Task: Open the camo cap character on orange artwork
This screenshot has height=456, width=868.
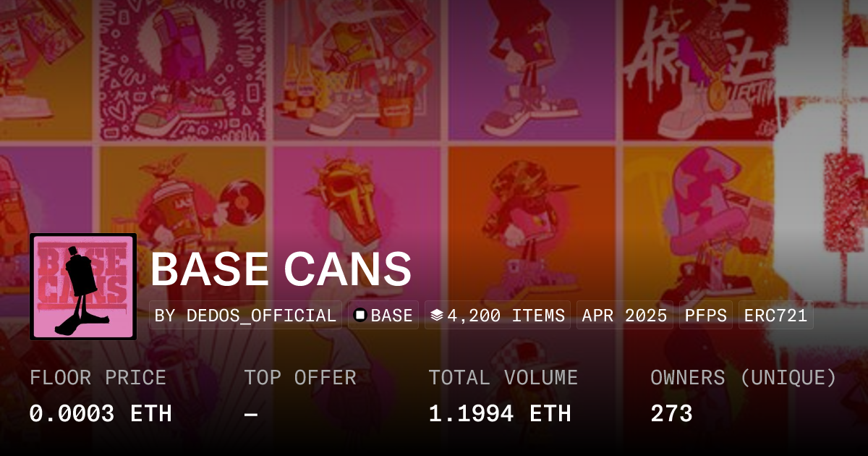Action: coord(532,210)
